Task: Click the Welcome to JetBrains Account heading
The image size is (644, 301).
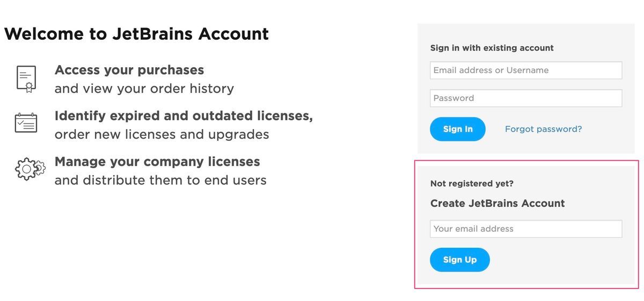Action: point(136,34)
